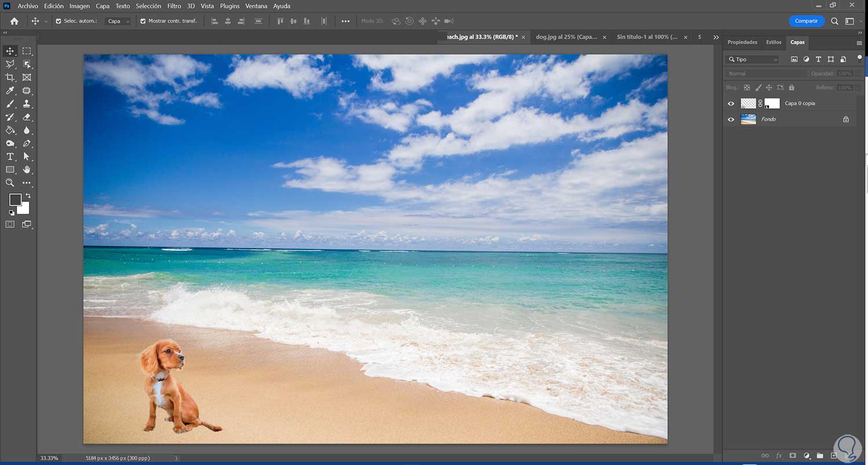
Task: Open the Edit Toolbar three-dots button
Action: tap(27, 183)
